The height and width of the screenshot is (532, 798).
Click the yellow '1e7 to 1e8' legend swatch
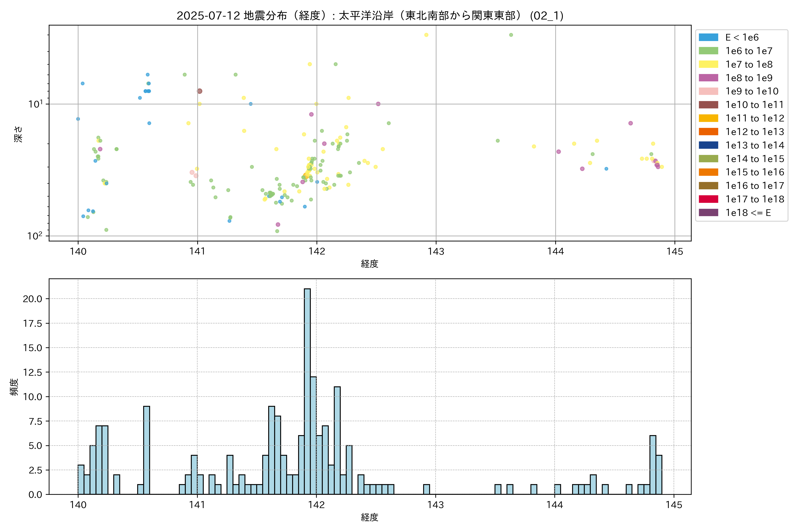[x=708, y=65]
